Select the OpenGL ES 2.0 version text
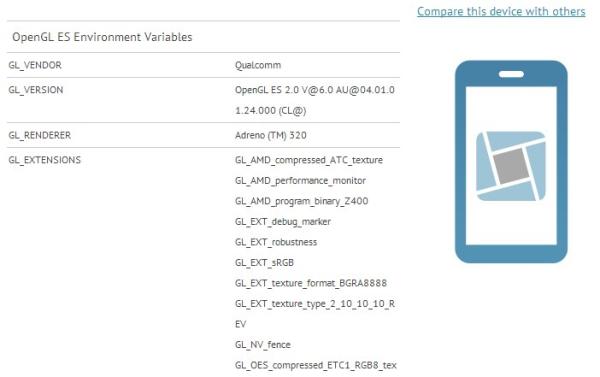 click(315, 100)
